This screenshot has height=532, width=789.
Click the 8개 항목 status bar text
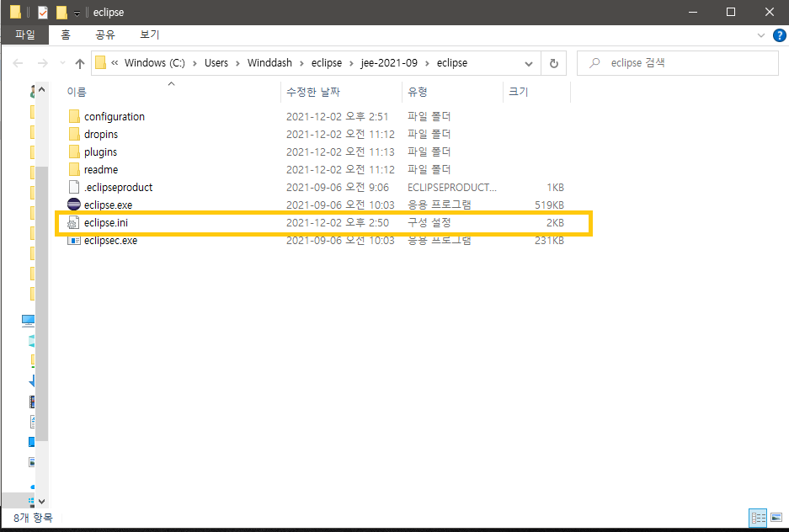tap(33, 518)
